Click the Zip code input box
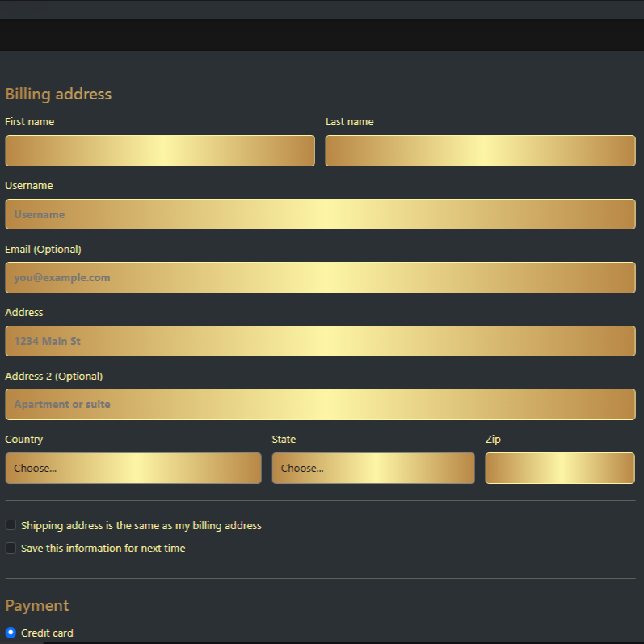 coord(560,468)
